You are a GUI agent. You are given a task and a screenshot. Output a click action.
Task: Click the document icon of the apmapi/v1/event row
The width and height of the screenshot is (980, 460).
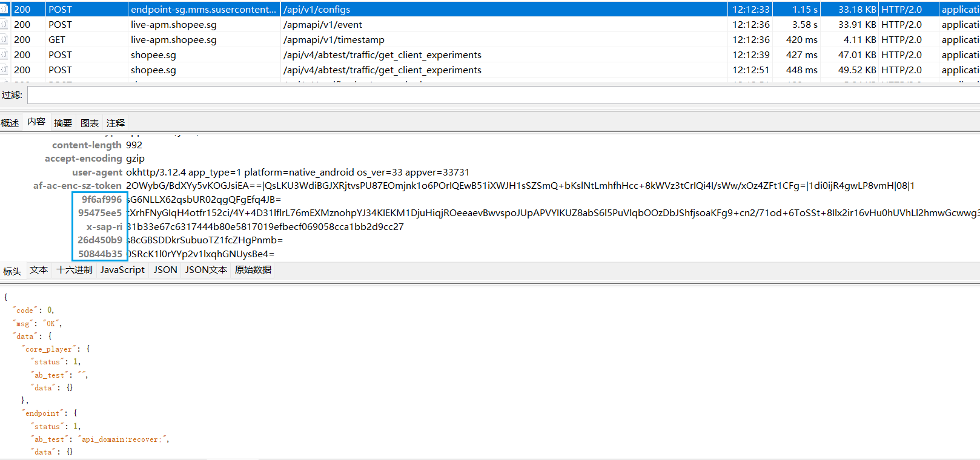4,24
